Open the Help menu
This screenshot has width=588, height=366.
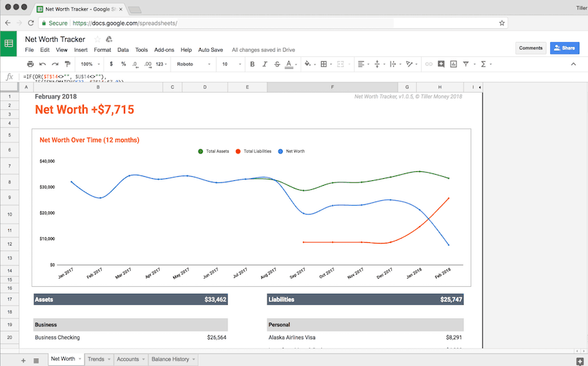[186, 50]
